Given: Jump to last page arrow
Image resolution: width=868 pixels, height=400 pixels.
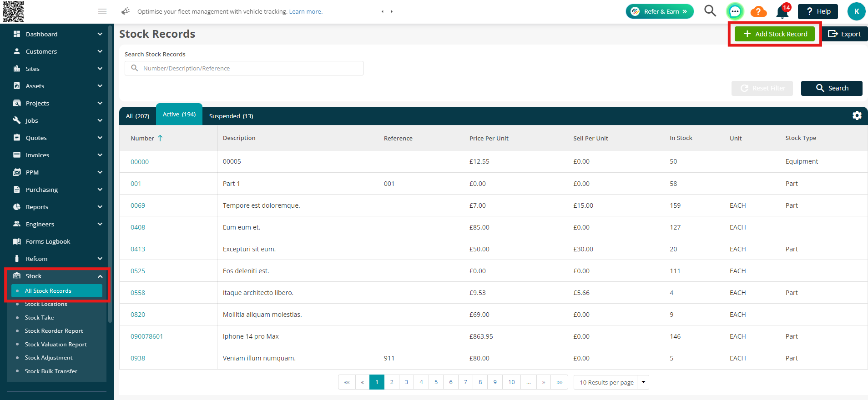Looking at the screenshot, I should 560,382.
